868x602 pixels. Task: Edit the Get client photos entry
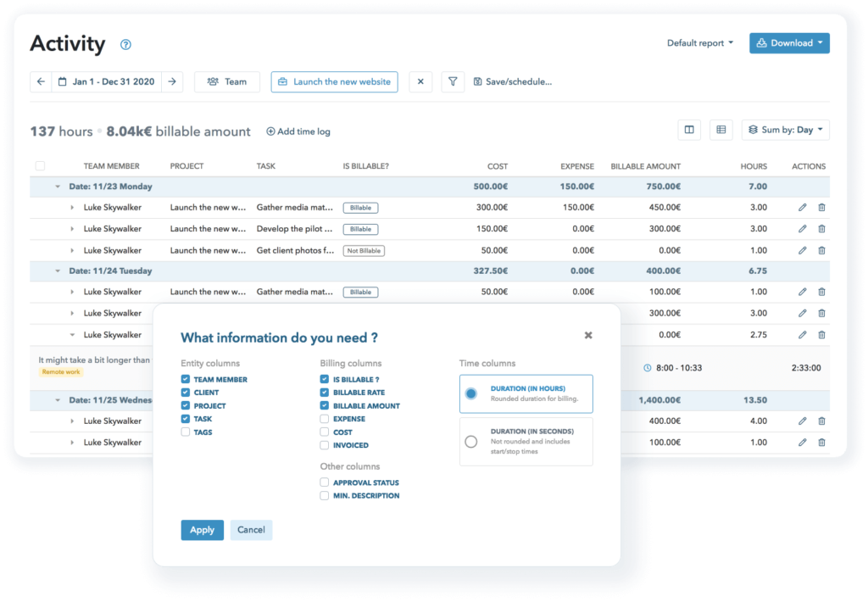coord(802,250)
